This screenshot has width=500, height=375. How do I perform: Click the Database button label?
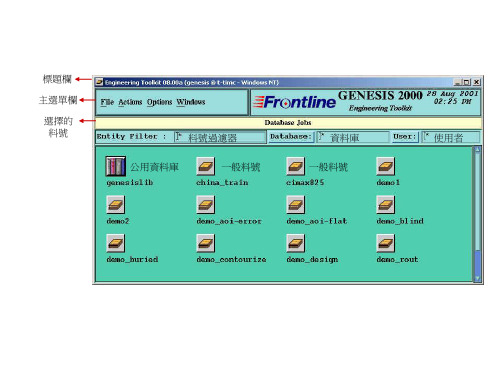[x=291, y=137]
